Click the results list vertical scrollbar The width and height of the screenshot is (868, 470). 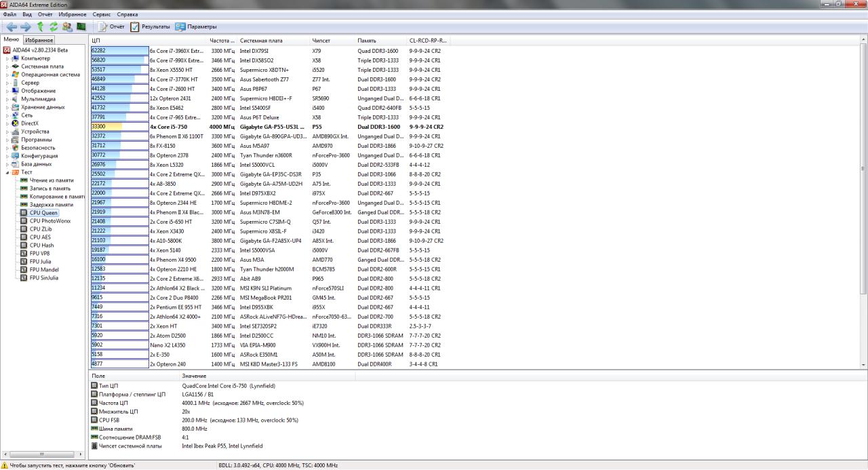[x=863, y=202]
